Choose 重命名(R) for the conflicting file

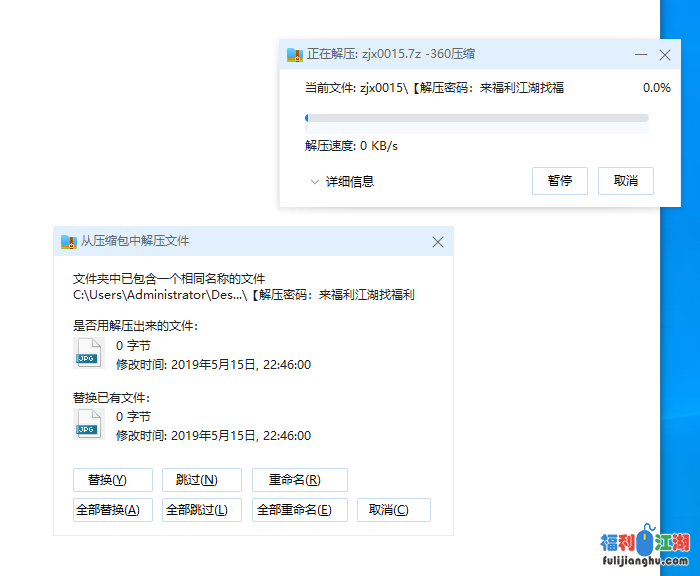(x=300, y=480)
